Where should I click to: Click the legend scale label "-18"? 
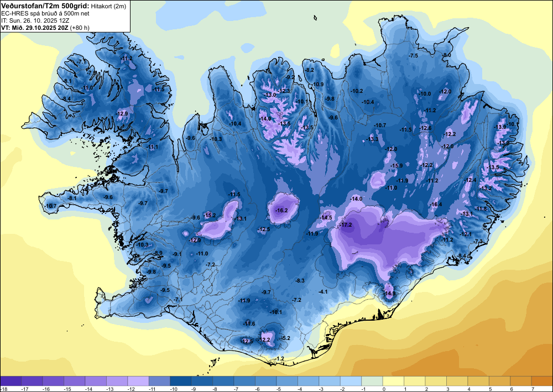pos(4,389)
